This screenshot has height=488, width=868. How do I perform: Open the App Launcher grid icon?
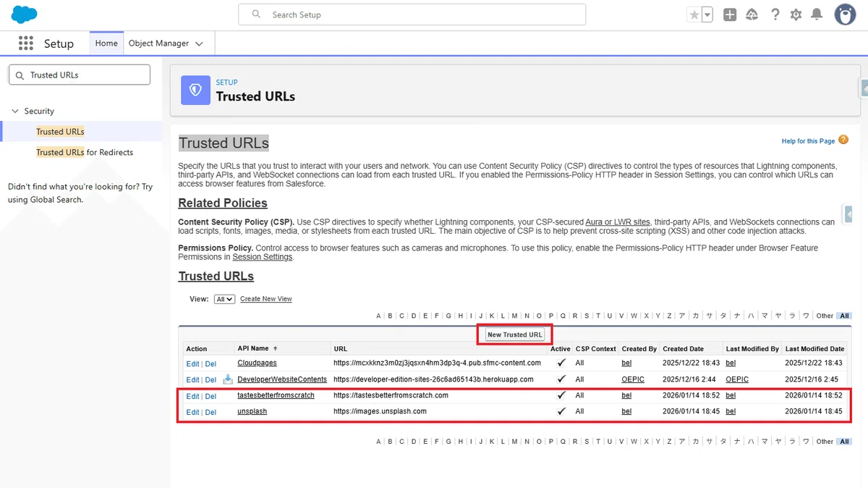click(26, 43)
